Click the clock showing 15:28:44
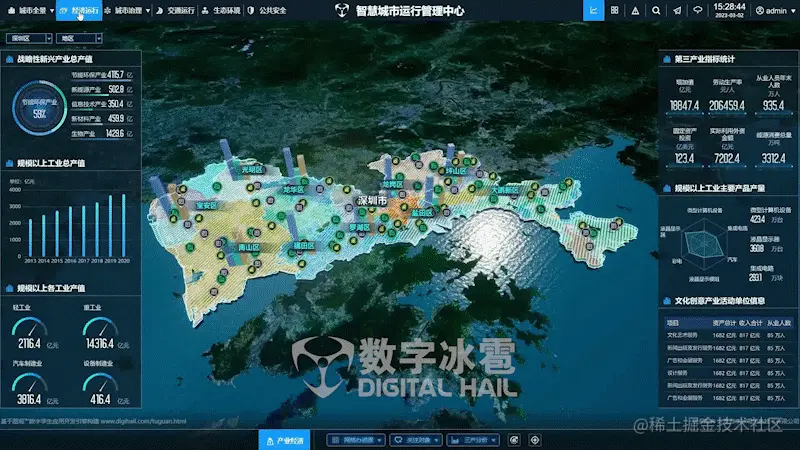 coord(729,7)
